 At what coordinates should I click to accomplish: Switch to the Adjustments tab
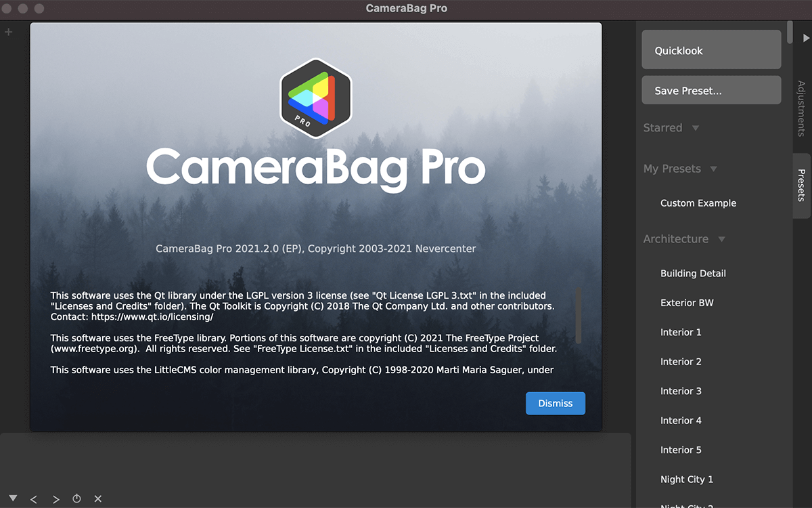pos(801,108)
